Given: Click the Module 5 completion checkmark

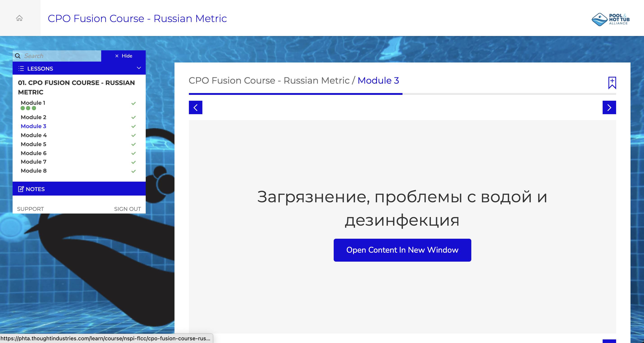Looking at the screenshot, I should [134, 144].
